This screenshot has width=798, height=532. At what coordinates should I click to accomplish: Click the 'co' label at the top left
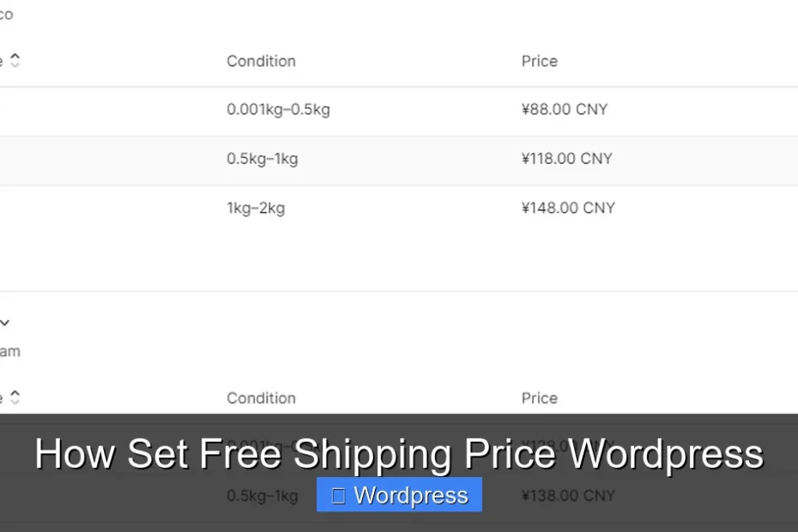click(x=6, y=14)
